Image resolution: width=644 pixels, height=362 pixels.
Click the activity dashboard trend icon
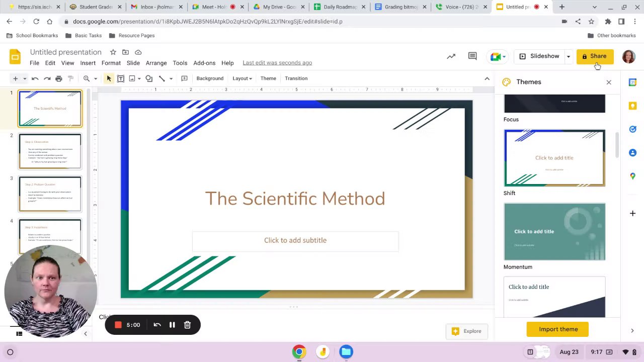point(451,56)
